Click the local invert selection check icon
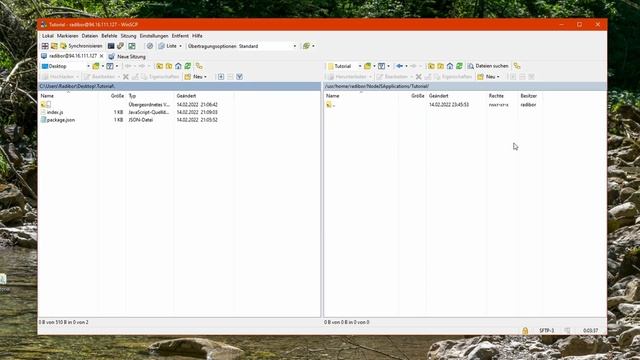This screenshot has width=640, height=360. point(240,77)
